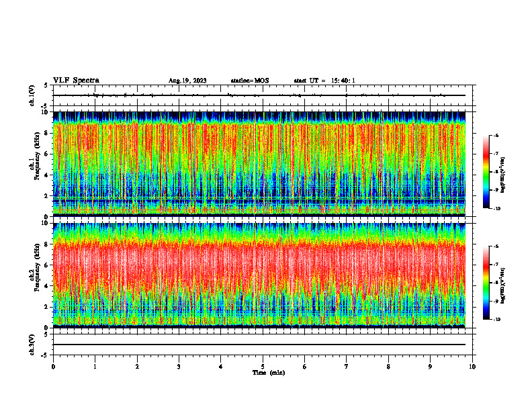
Task: Click time axis tick label "7"
Action: 347,367
